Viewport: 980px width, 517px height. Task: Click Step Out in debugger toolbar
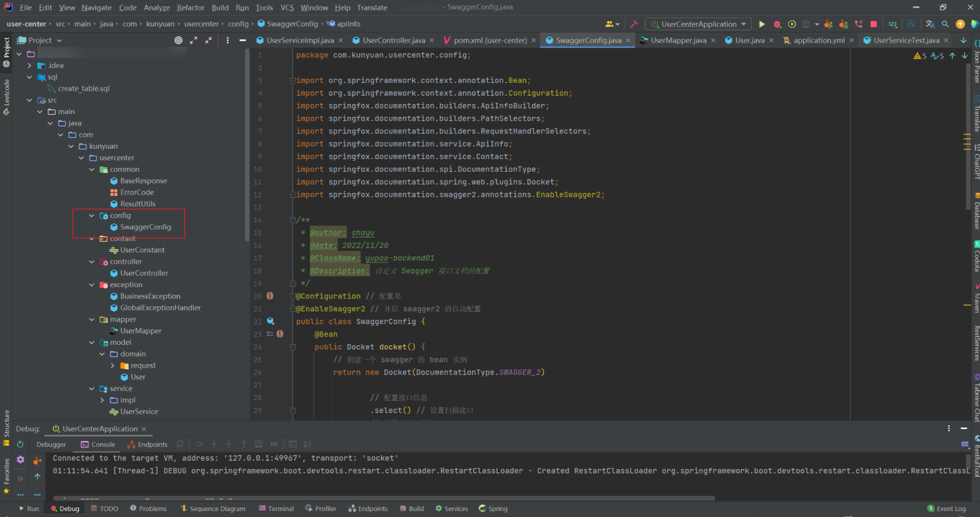click(244, 444)
